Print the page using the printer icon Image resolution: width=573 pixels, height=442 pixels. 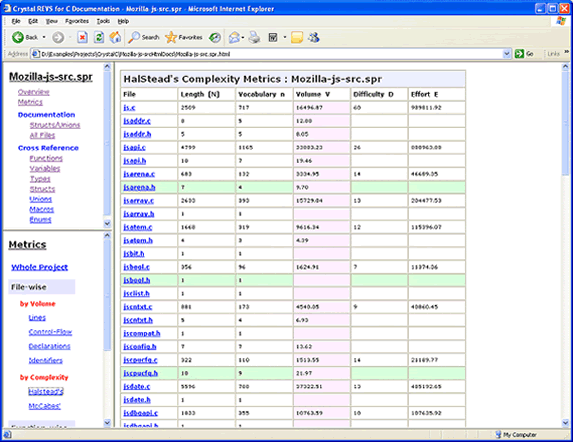[254, 37]
